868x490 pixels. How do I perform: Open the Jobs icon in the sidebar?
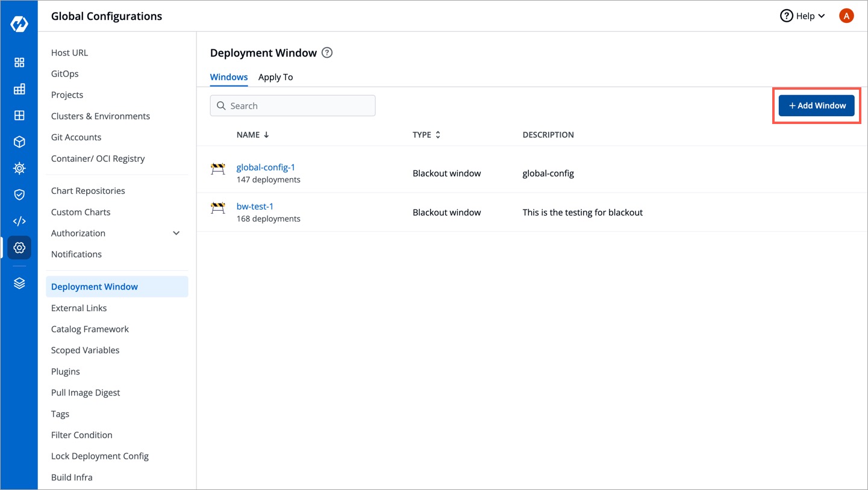(19, 89)
